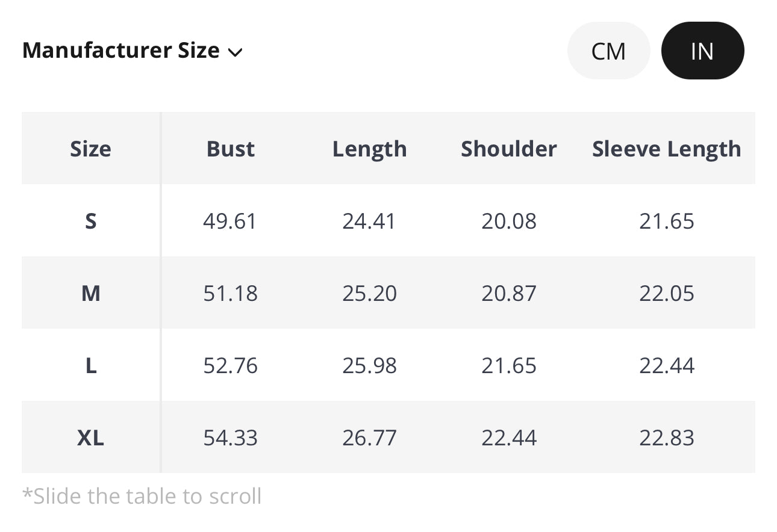
Task: Click the Shoulder column header
Action: (508, 149)
